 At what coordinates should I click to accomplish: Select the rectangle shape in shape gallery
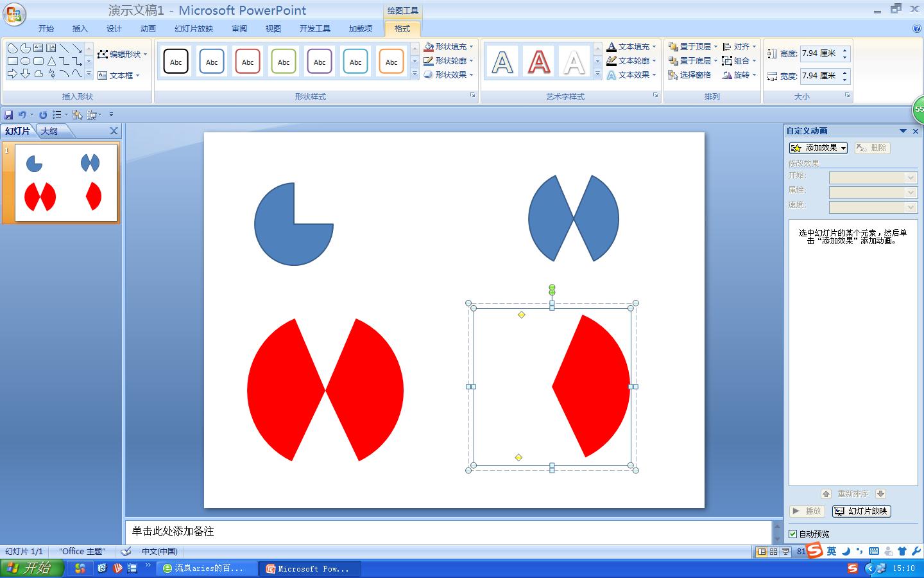pos(13,61)
